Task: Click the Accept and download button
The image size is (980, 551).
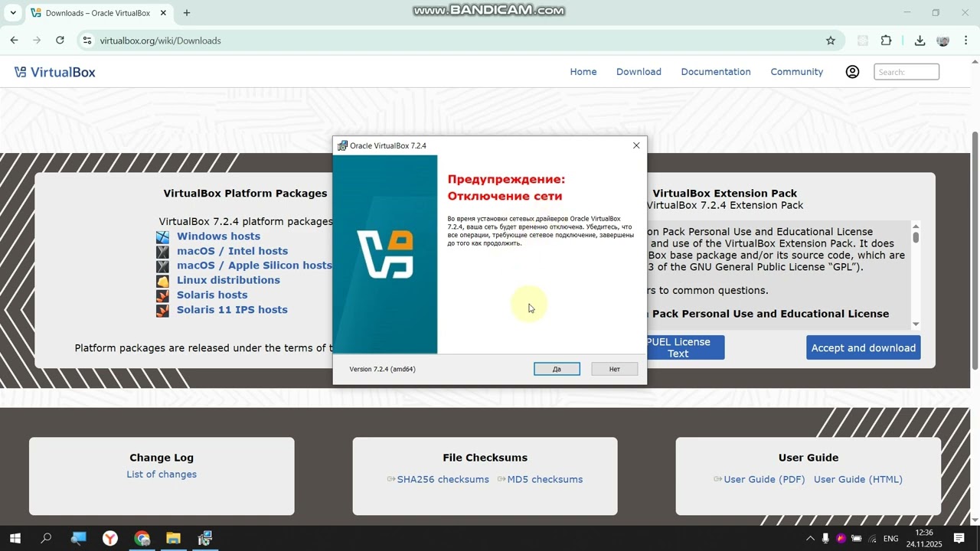Action: pyautogui.click(x=864, y=347)
